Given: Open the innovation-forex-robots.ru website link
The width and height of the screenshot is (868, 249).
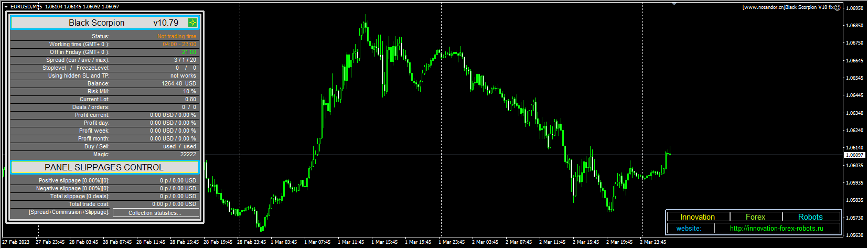Looking at the screenshot, I should pos(776,229).
